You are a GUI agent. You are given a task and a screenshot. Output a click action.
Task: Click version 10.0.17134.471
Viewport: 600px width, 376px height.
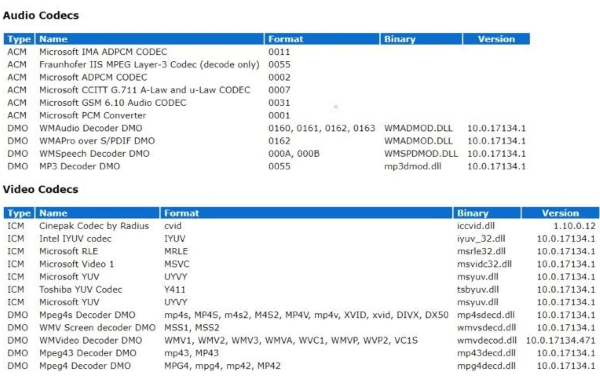[561, 340]
